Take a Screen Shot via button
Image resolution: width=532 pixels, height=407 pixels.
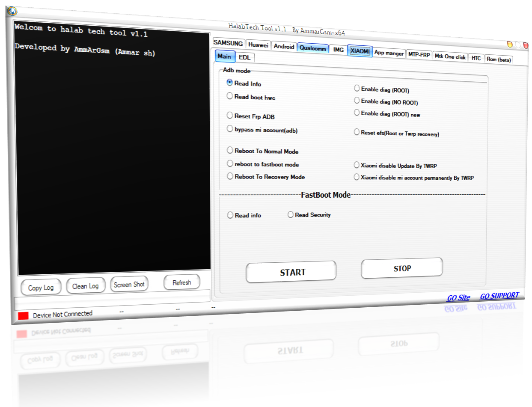click(129, 284)
